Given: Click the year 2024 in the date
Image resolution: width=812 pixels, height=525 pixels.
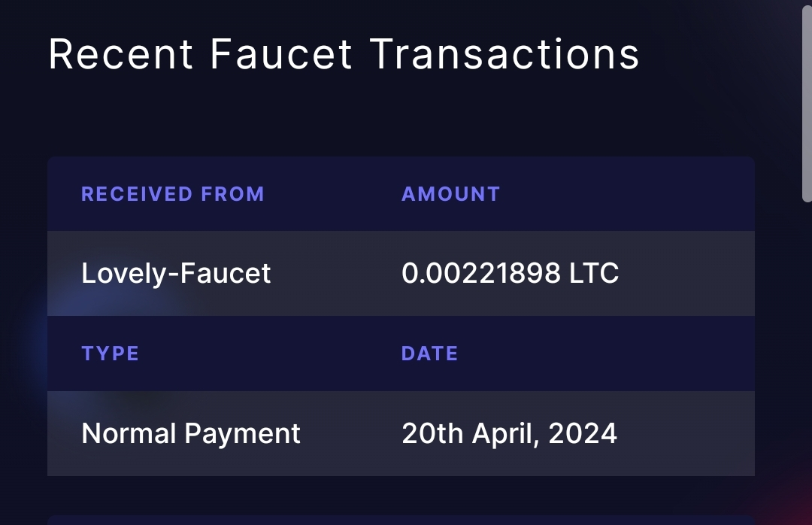Looking at the screenshot, I should pyautogui.click(x=583, y=433).
